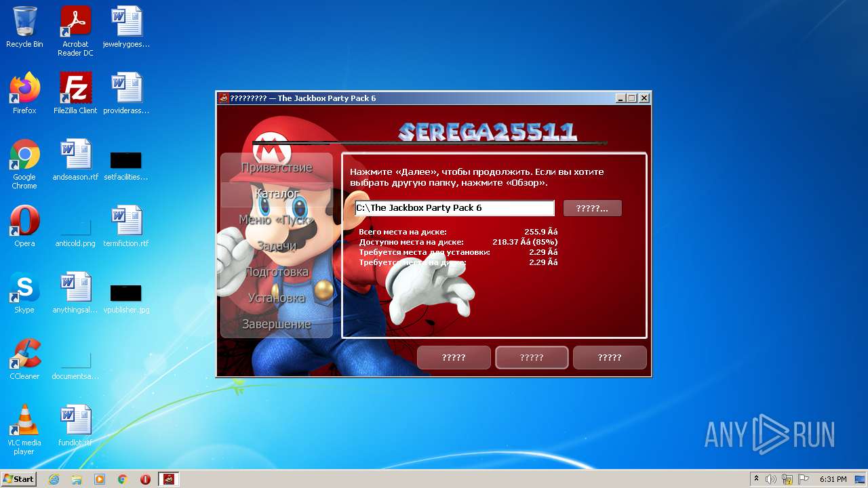The width and height of the screenshot is (868, 488).
Task: Launch the VLC media player shortcut
Action: (24, 430)
